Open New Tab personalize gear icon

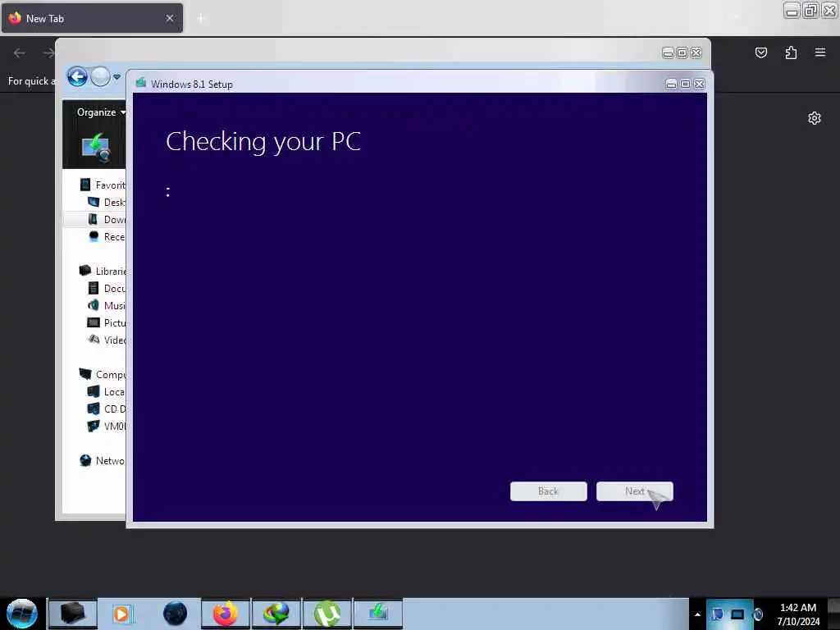tap(815, 118)
